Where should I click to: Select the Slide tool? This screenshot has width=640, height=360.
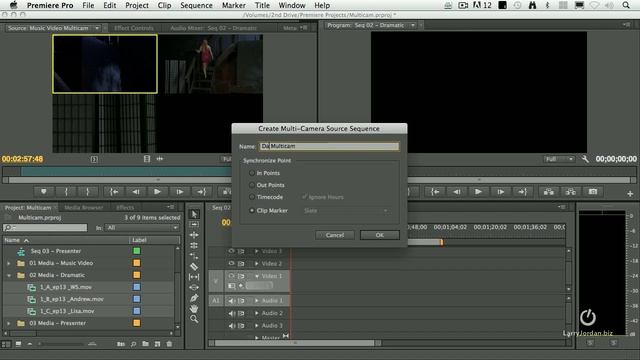pyautogui.click(x=194, y=287)
